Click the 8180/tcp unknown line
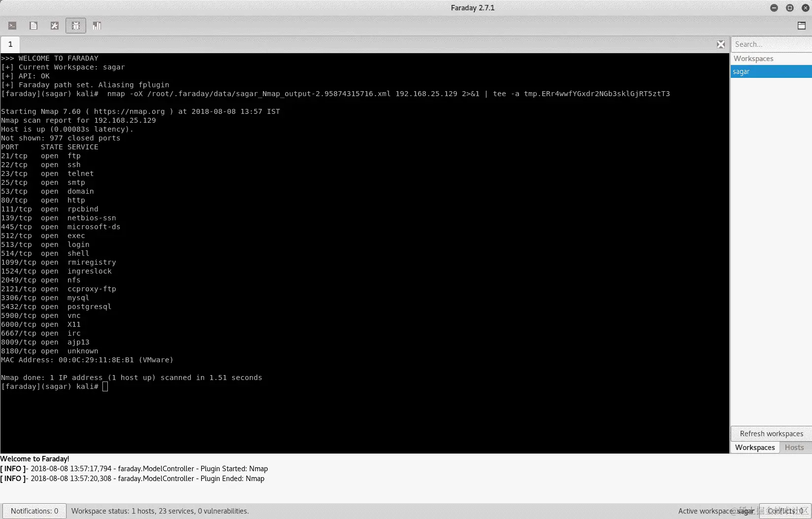The image size is (812, 519). [49, 351]
